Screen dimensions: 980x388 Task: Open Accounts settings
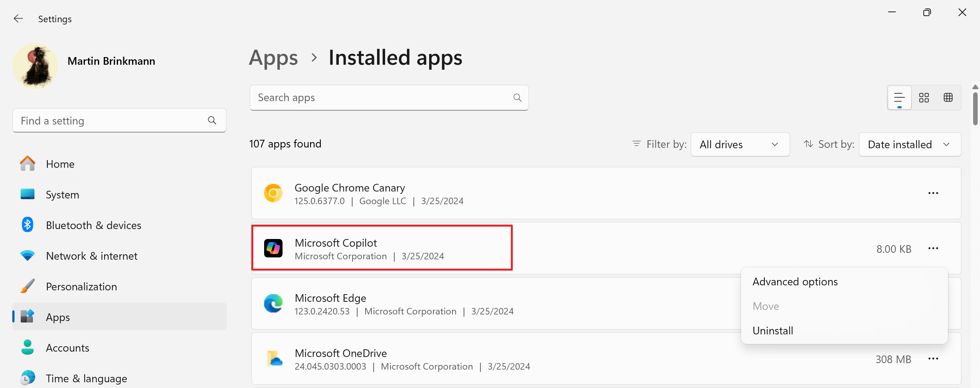pyautogui.click(x=119, y=348)
